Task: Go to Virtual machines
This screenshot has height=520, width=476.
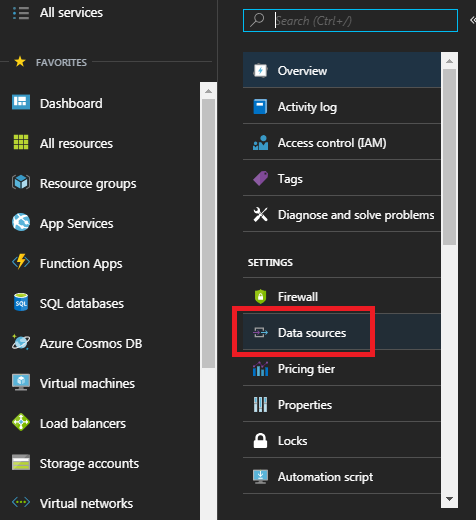Action: point(87,384)
